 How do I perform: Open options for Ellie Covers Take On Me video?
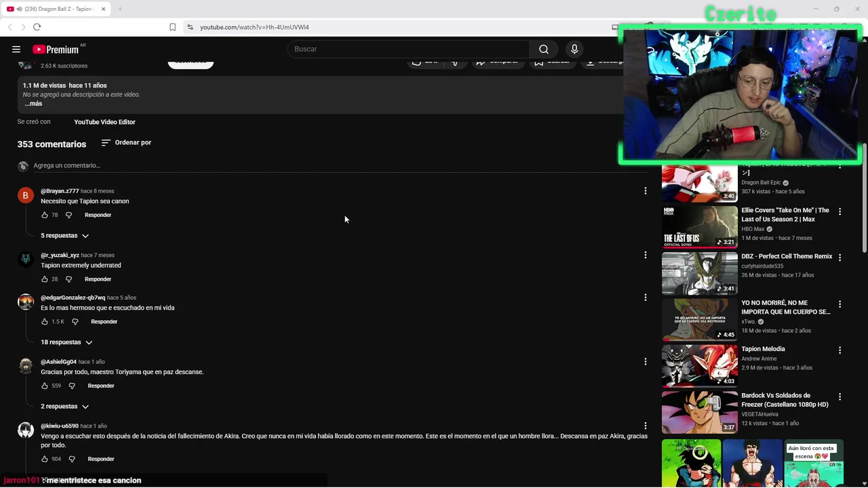pyautogui.click(x=840, y=211)
